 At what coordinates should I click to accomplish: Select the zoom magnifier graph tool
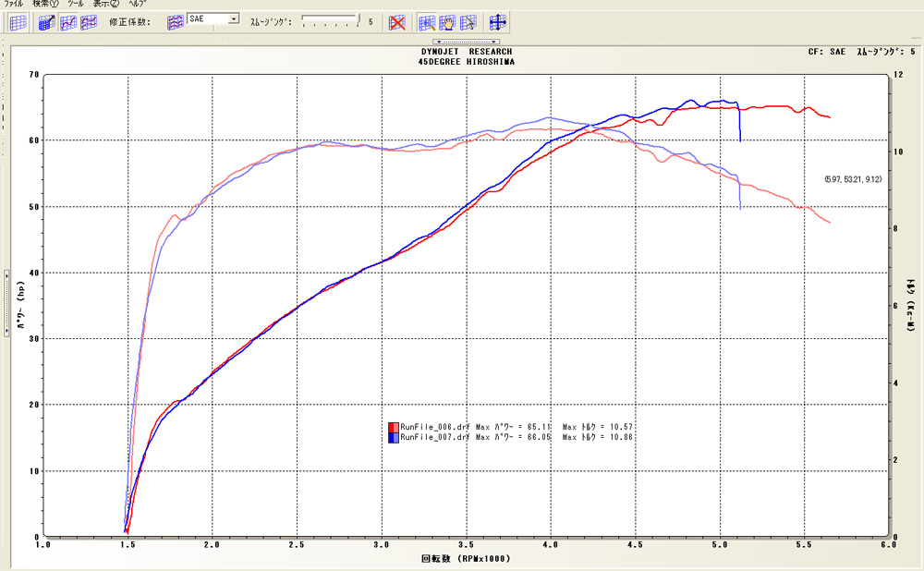coord(427,22)
